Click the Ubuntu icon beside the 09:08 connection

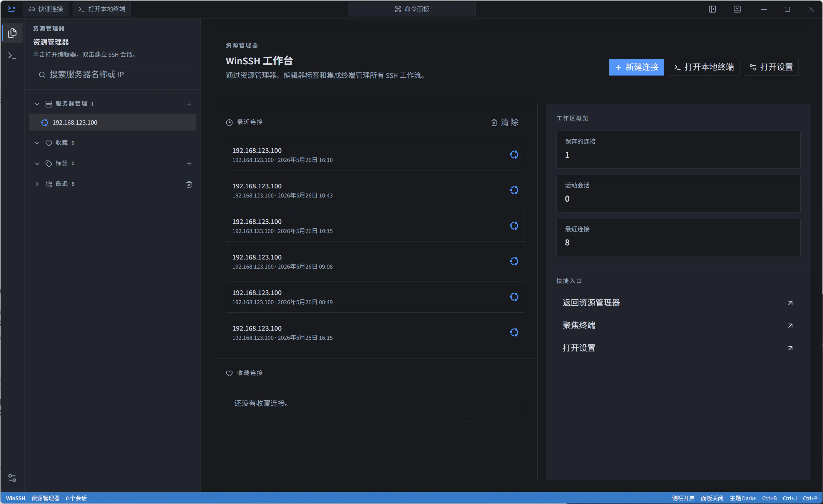(x=514, y=261)
